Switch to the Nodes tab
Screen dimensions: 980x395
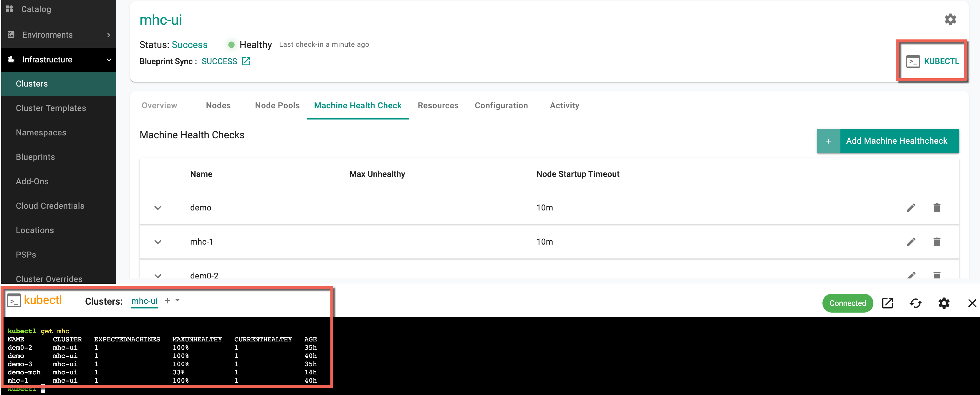tap(218, 106)
